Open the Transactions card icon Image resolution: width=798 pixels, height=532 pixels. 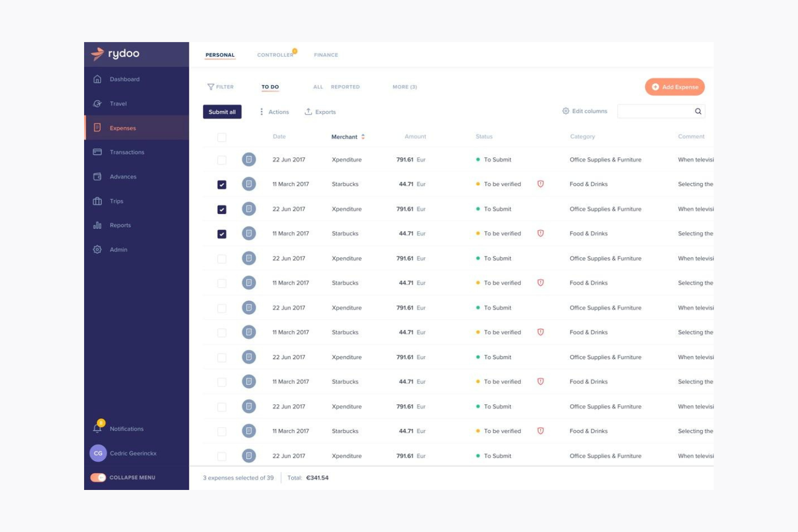click(x=98, y=152)
